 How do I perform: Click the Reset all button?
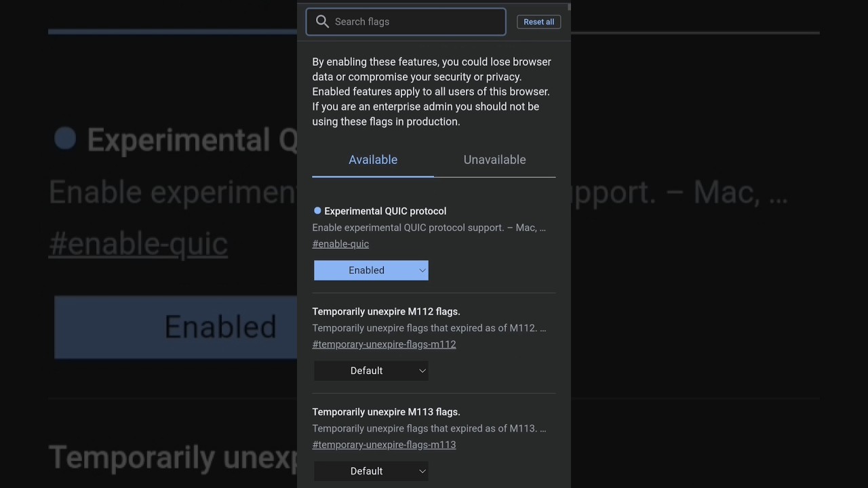[x=539, y=22]
